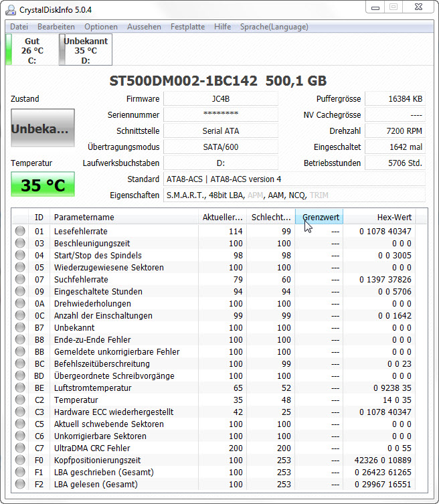This screenshot has width=439, height=504.
Task: Open the Aussehen menu
Action: coord(144,27)
